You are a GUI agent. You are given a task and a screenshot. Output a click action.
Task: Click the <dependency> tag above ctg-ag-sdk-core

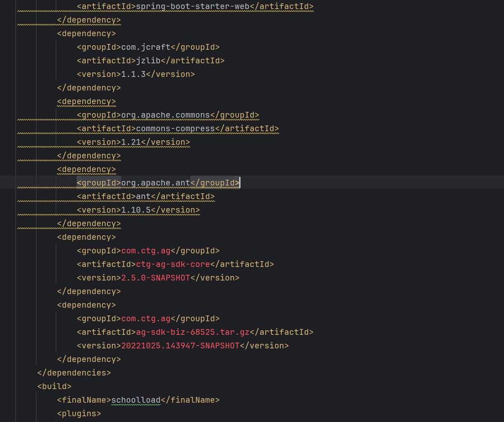coord(86,237)
